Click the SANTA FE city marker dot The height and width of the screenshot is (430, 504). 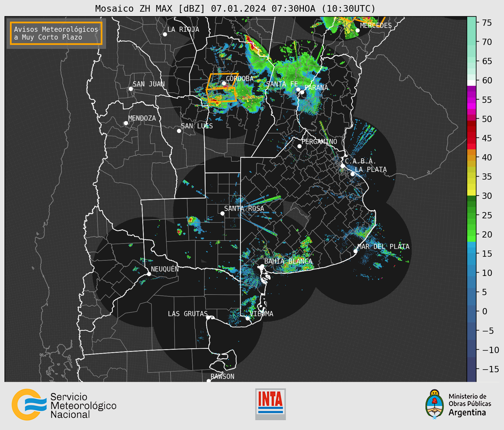[298, 89]
